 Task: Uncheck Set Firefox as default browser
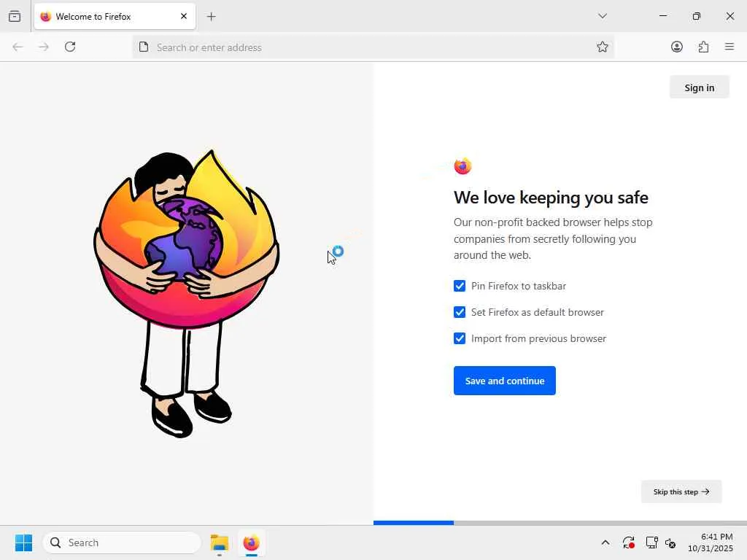point(460,312)
